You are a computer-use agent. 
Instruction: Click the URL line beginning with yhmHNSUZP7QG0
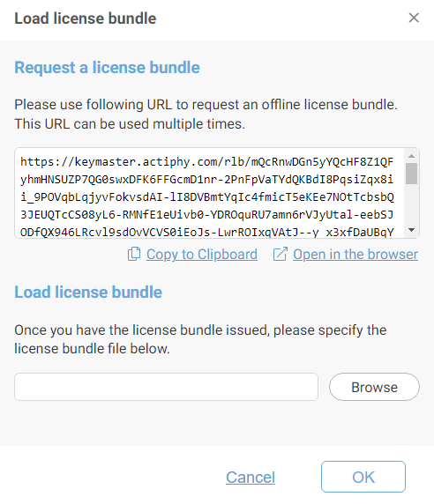[207, 180]
